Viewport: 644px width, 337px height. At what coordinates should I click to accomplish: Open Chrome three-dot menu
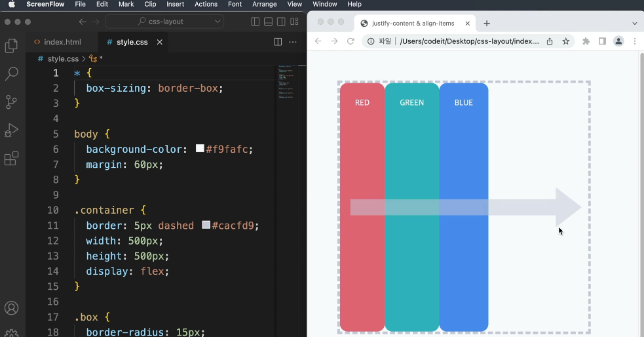click(635, 41)
